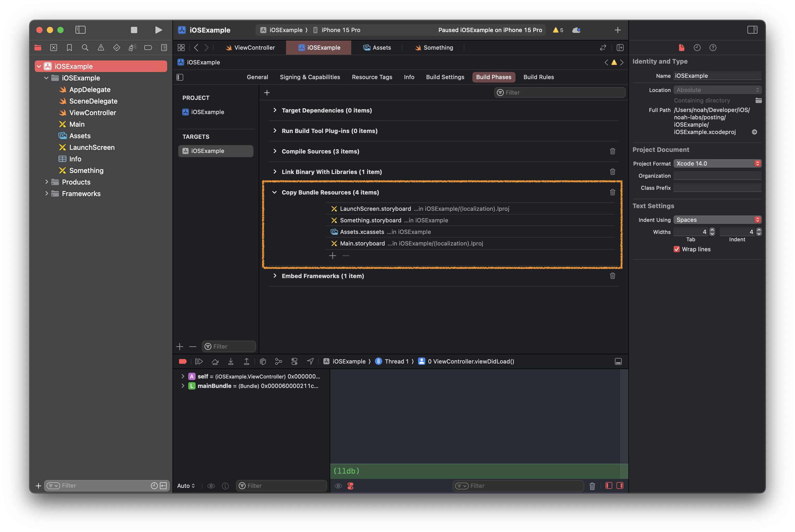Continue program execution
The height and width of the screenshot is (532, 795).
(199, 361)
